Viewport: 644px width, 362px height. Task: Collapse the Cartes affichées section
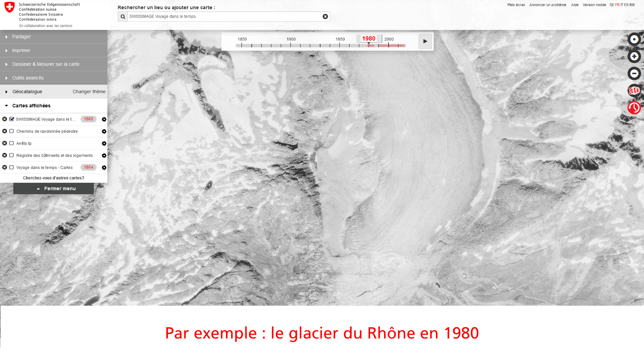[31, 106]
